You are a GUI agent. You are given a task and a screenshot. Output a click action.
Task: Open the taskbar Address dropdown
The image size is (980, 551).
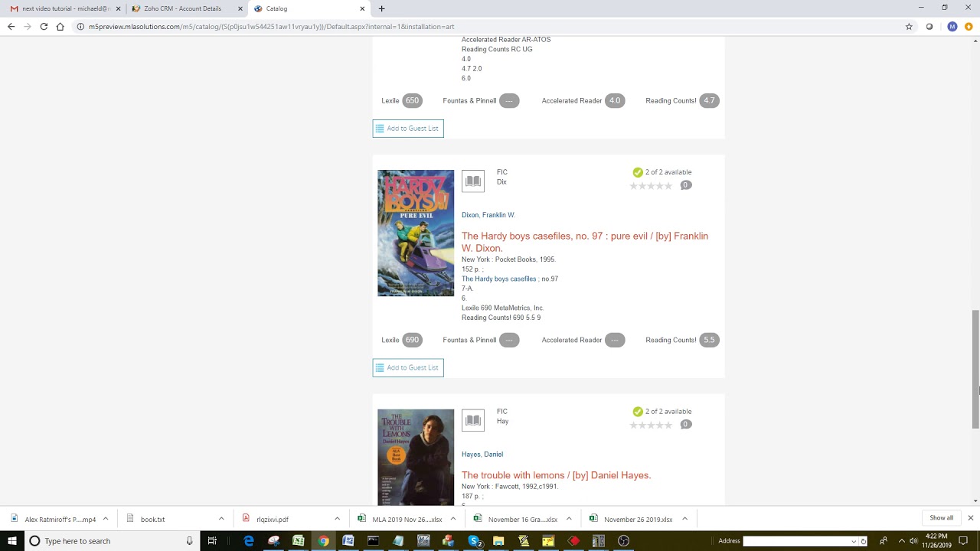(x=854, y=541)
